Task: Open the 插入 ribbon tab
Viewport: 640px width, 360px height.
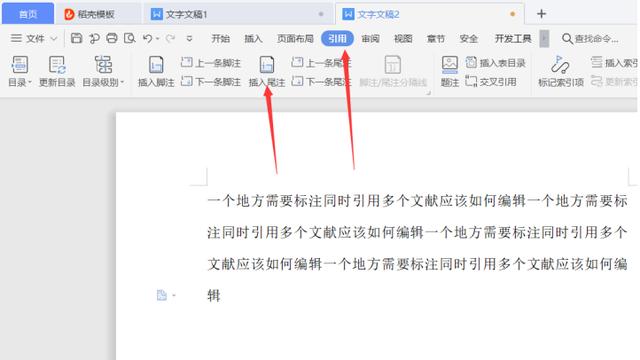Action: [x=253, y=39]
